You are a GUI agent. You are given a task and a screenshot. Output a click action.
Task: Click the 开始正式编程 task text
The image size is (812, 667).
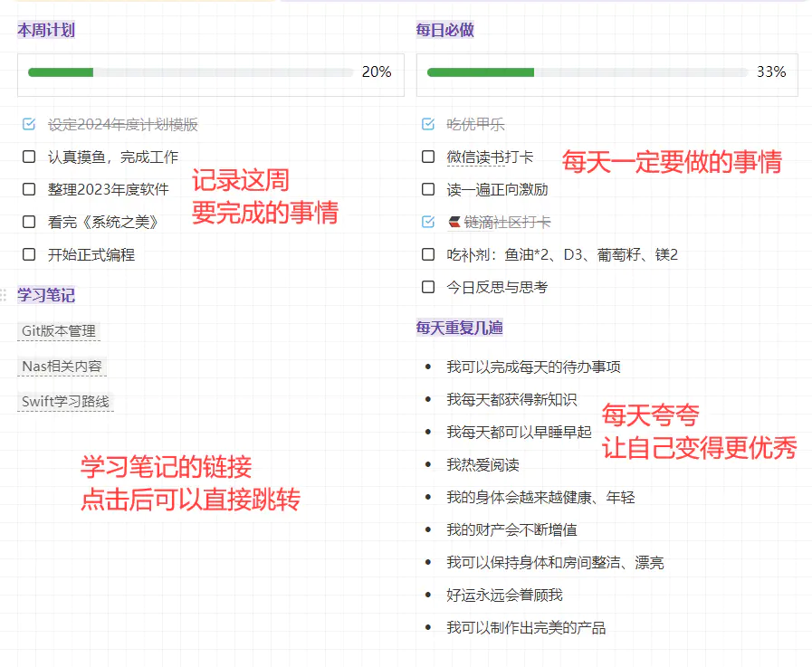91,255
